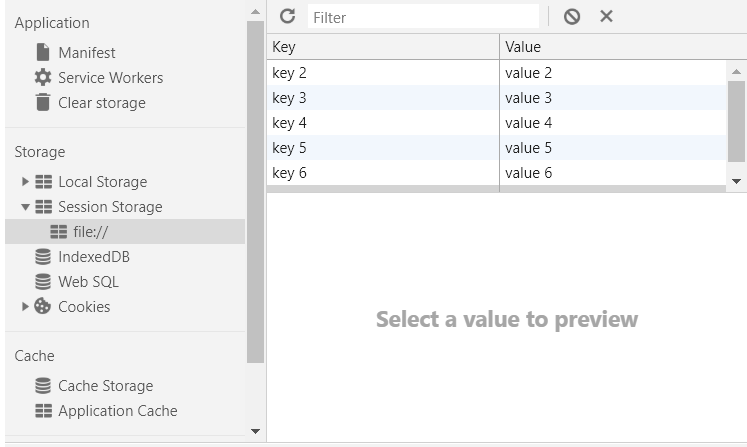This screenshot has width=747, height=447.
Task: Click the Clear storage trash icon
Action: 43,102
